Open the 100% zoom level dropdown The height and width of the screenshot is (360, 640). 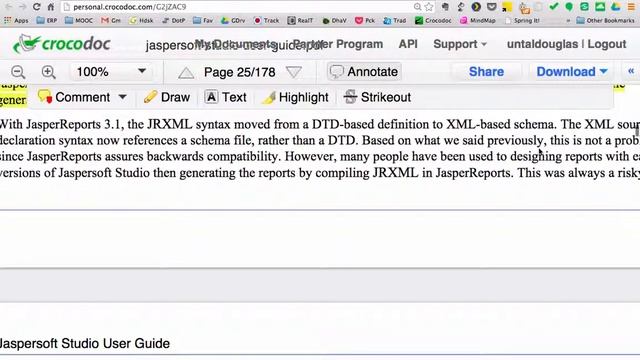pos(111,72)
